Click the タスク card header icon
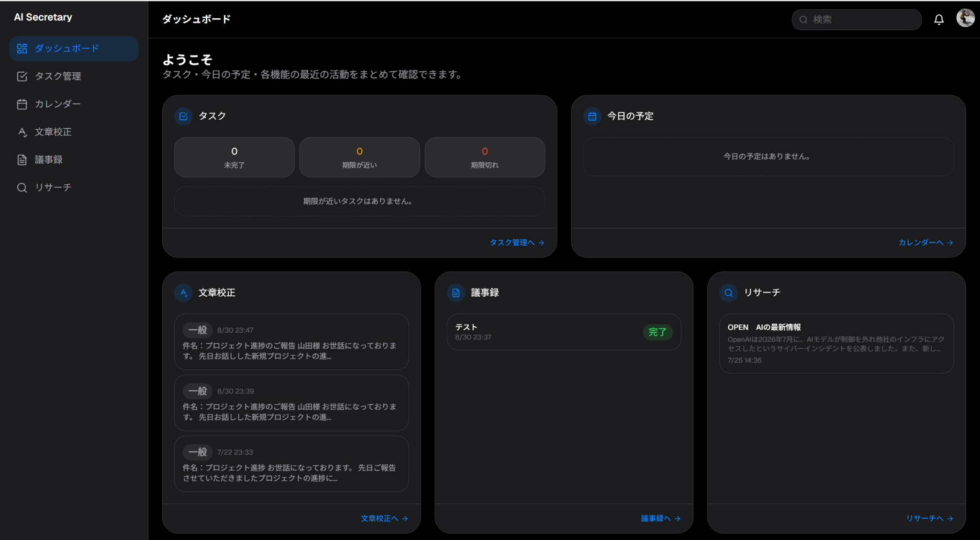 coord(183,116)
